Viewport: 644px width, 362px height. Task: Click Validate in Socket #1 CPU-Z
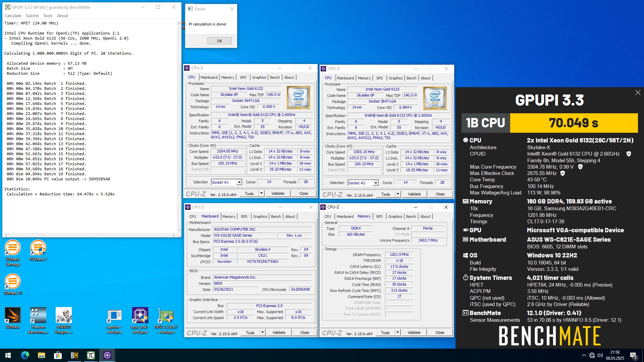pyautogui.click(x=278, y=193)
